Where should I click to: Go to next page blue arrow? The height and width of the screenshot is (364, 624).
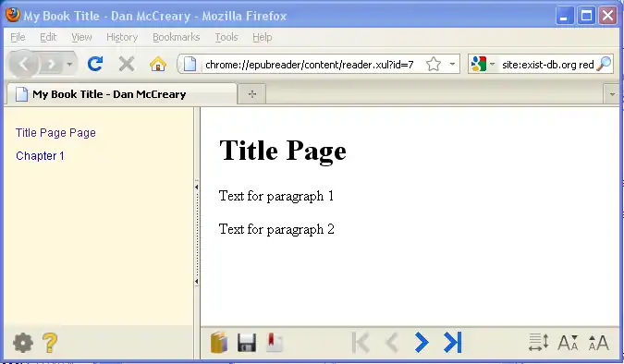422,342
